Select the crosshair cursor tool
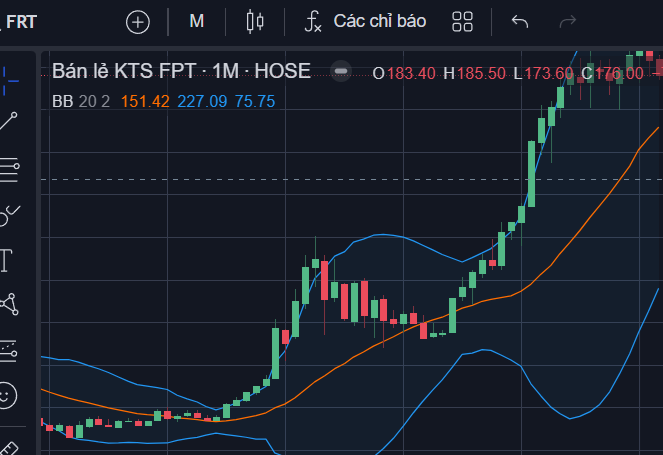 click(x=9, y=80)
